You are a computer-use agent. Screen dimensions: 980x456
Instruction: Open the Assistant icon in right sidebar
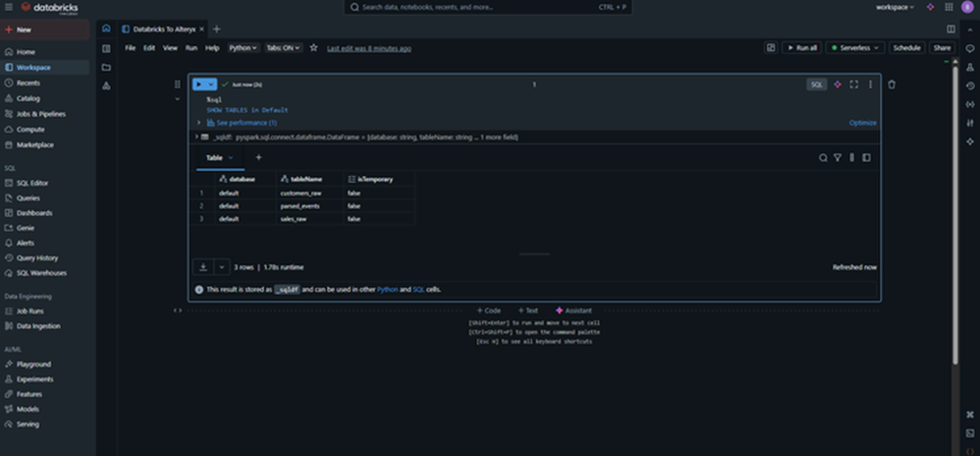pos(970,142)
